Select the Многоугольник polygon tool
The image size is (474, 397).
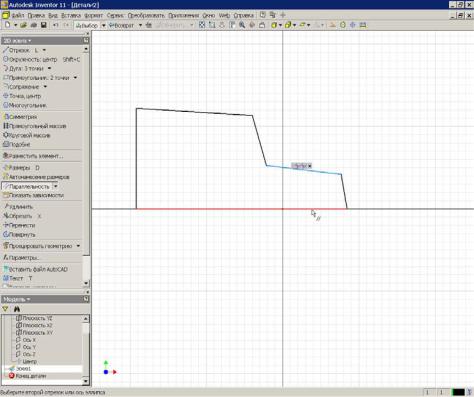click(24, 105)
